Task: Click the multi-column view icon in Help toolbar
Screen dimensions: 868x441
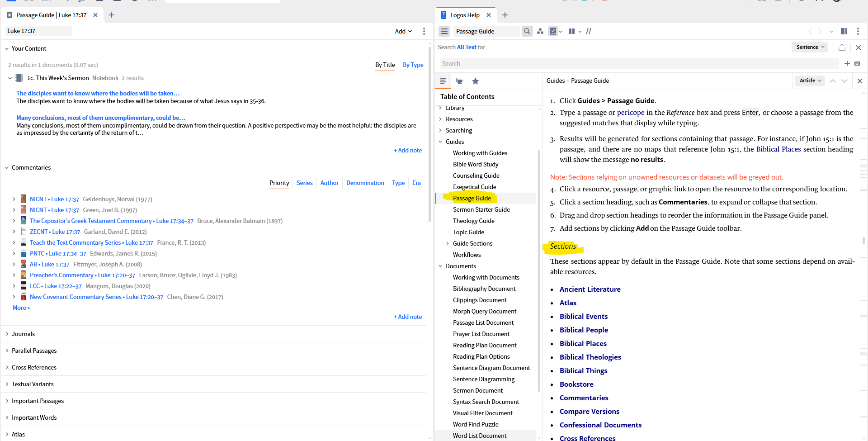Action: pos(572,31)
